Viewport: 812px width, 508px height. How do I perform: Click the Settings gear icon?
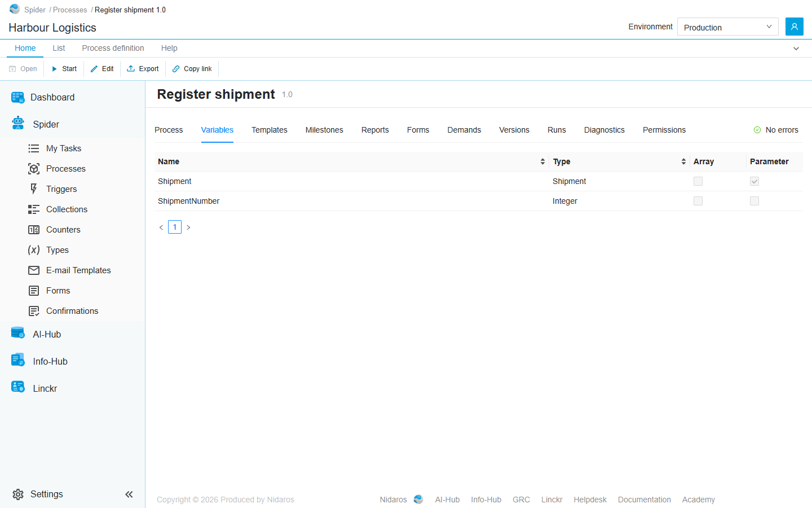pyautogui.click(x=18, y=494)
